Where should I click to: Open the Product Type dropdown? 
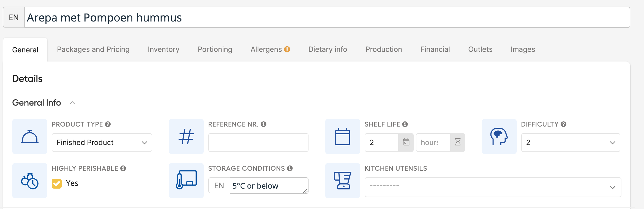tap(102, 143)
